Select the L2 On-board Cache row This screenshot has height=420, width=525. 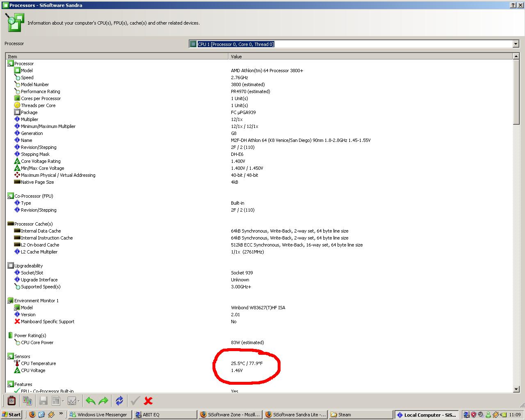point(259,245)
